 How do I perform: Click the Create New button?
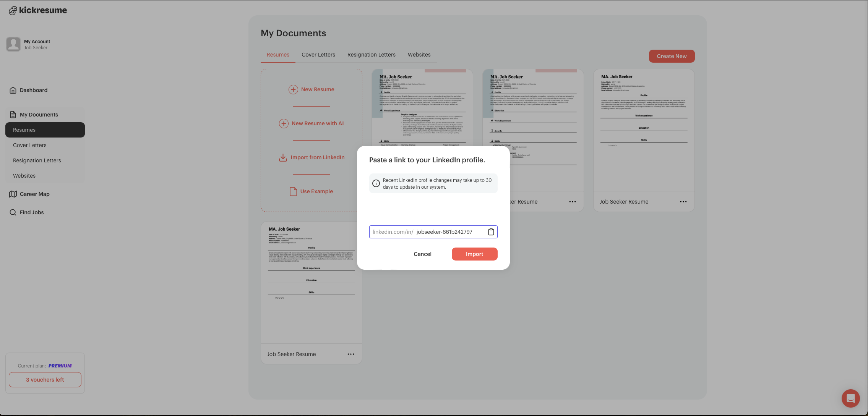click(672, 56)
